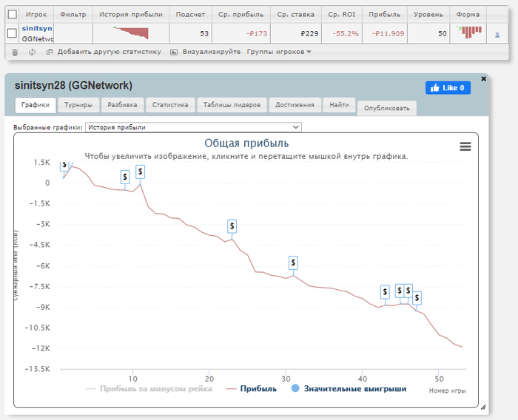Viewport: 518px width, 420px height.
Task: Click the dollar marker near game 45
Action: coord(400,291)
